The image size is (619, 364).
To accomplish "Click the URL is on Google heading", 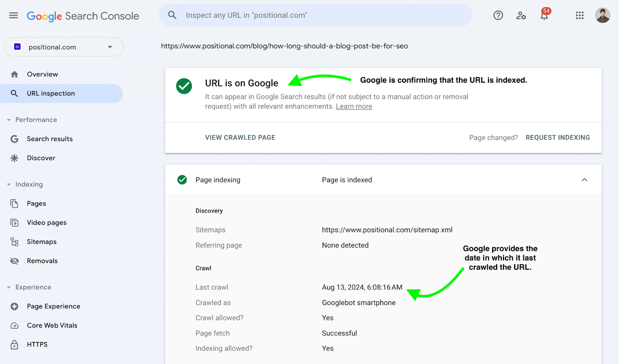I will [241, 83].
